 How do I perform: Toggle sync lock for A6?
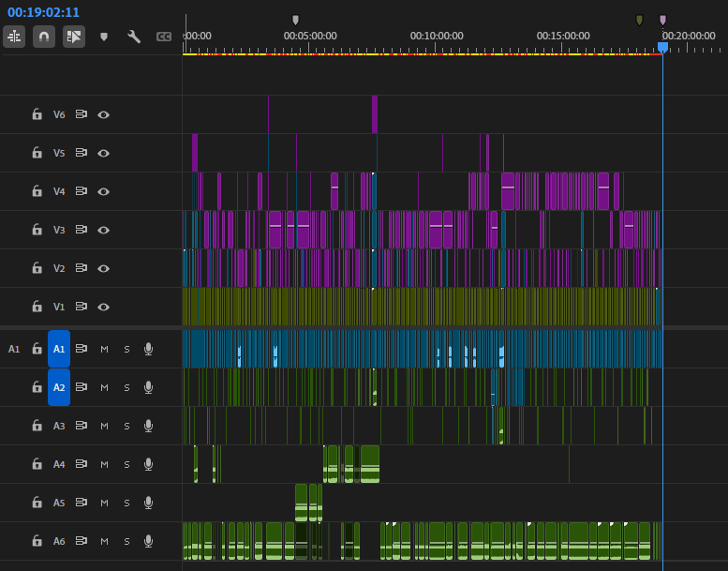(82, 541)
